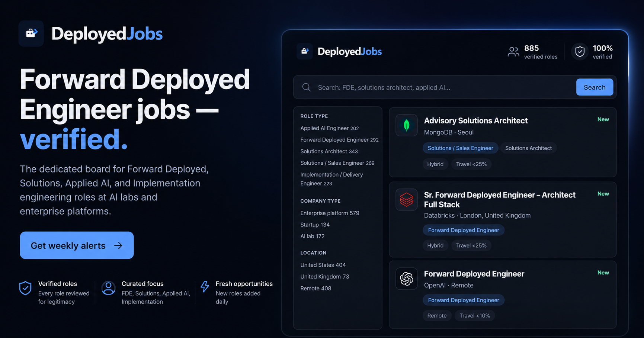This screenshot has width=644, height=338.
Task: Click the Solutions / Sales Engineer tag on MongoDB card
Action: (x=460, y=148)
